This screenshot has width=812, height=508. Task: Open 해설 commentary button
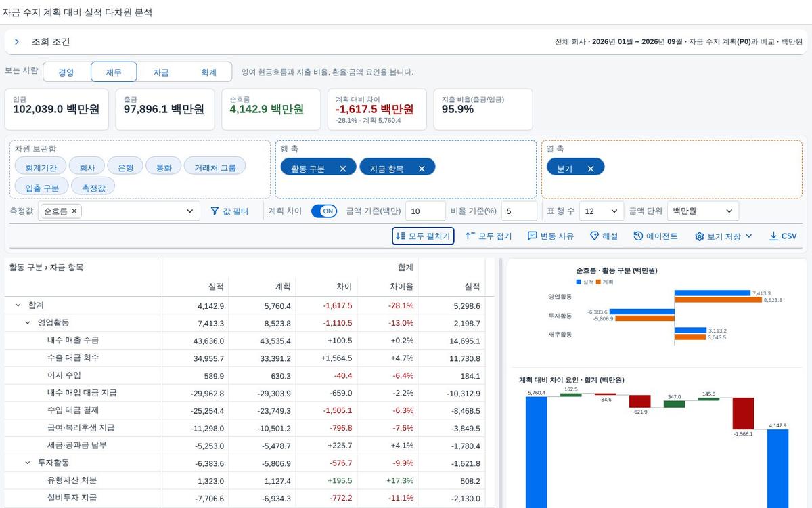[x=604, y=236]
